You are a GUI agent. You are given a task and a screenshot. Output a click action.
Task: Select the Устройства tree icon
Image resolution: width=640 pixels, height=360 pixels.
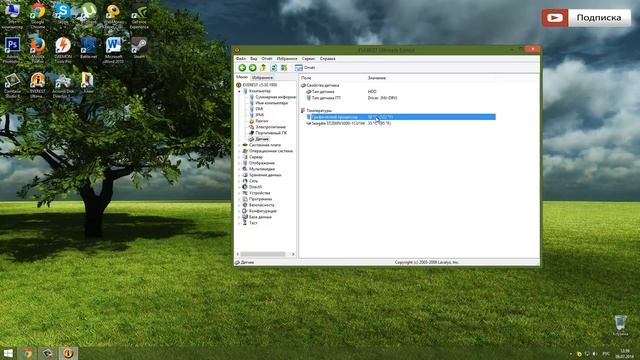(245, 193)
